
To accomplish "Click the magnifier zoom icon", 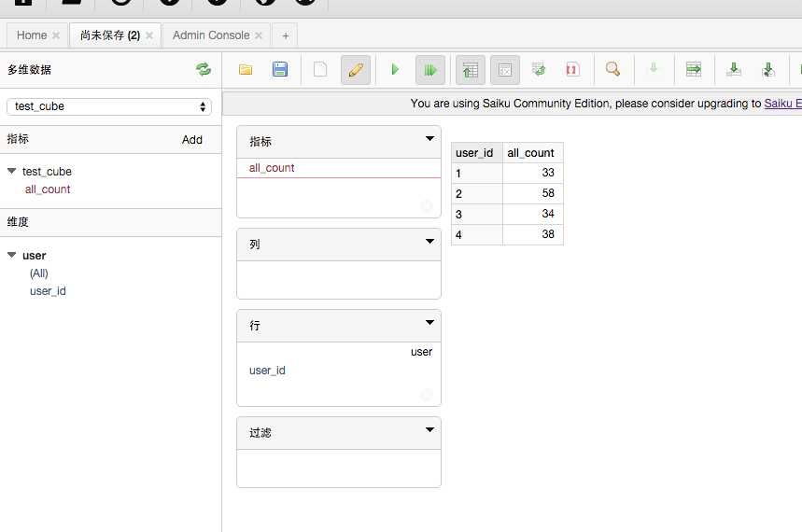I will 612,68.
